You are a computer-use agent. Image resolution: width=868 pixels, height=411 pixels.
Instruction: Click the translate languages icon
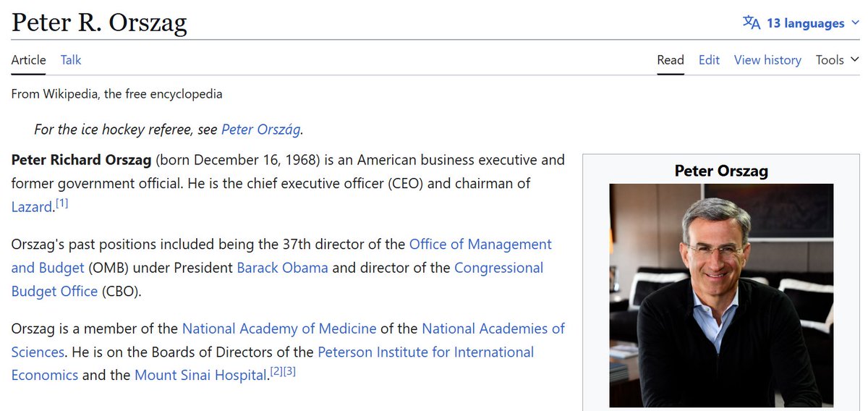pos(752,23)
